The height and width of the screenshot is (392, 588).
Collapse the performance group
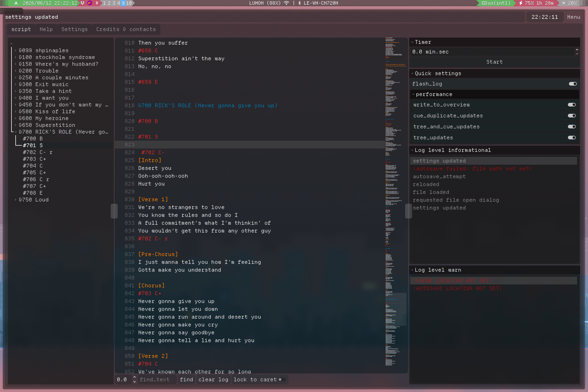[x=413, y=94]
